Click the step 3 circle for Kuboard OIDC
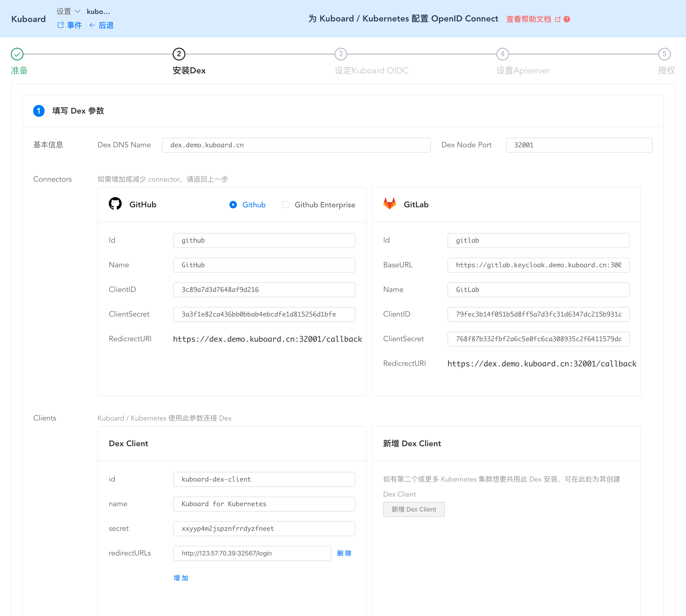 (x=341, y=54)
